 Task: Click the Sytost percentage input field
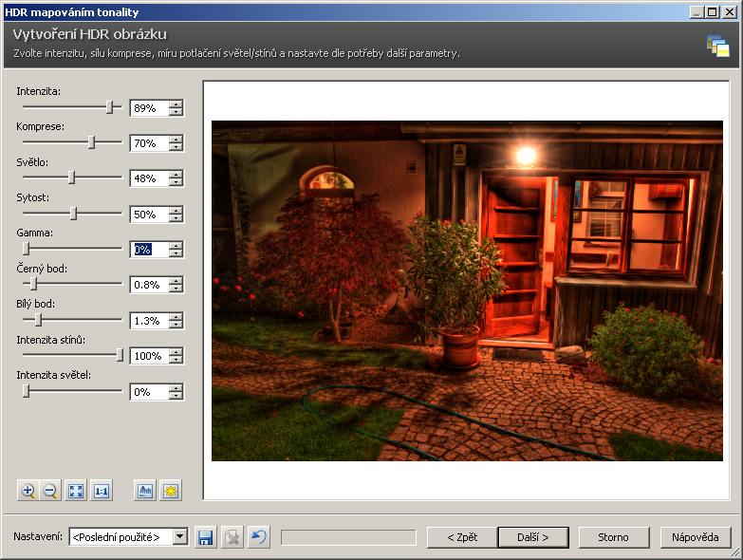tap(148, 215)
